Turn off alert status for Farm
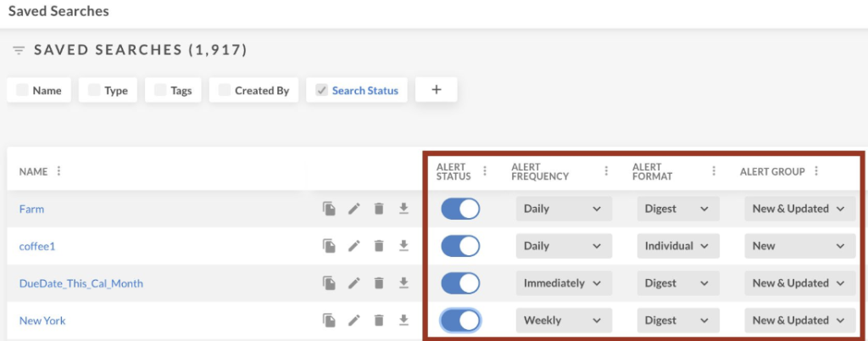This screenshot has width=868, height=341. (460, 209)
